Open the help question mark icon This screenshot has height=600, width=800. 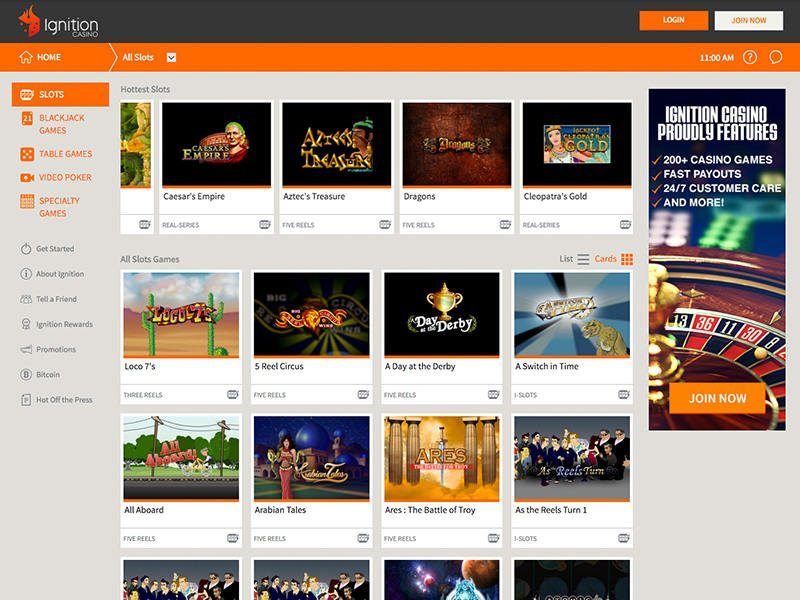[749, 57]
